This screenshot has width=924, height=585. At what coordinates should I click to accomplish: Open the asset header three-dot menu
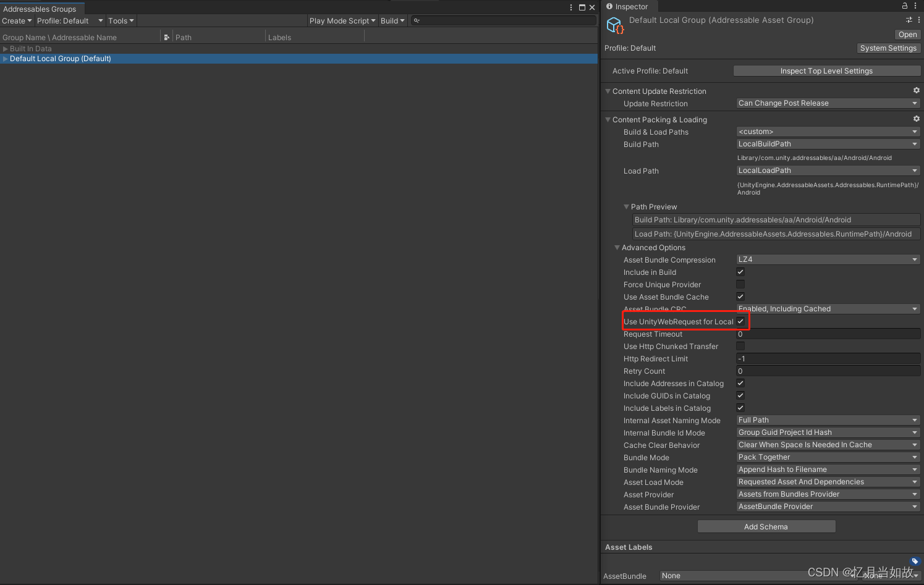919,20
